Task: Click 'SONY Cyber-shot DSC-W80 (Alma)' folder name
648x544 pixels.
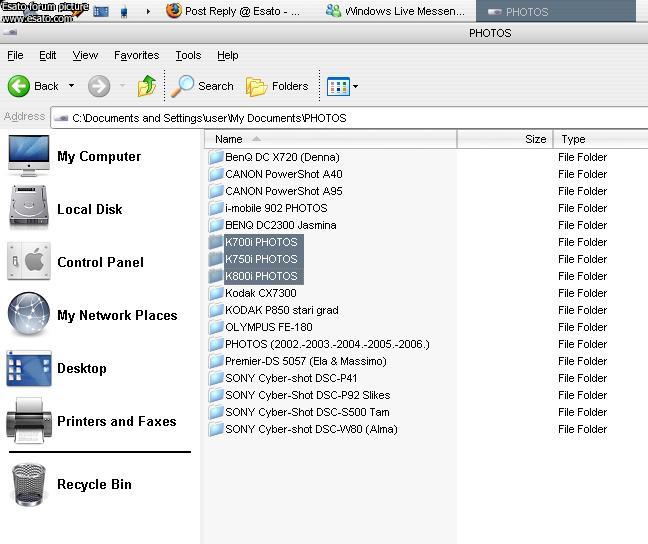Action: pos(311,429)
